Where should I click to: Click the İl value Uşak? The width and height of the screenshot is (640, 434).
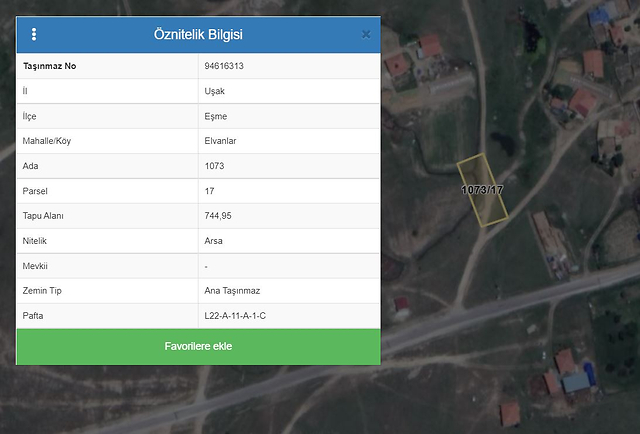click(213, 91)
